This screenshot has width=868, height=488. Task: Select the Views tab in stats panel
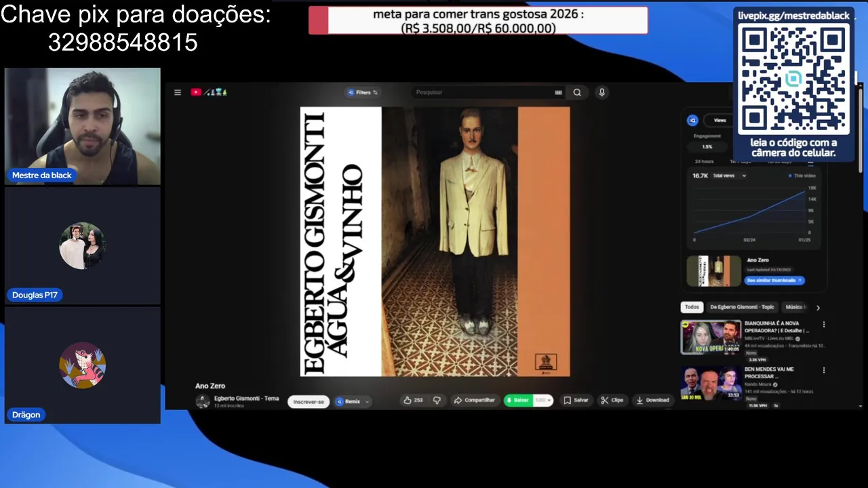pos(719,120)
